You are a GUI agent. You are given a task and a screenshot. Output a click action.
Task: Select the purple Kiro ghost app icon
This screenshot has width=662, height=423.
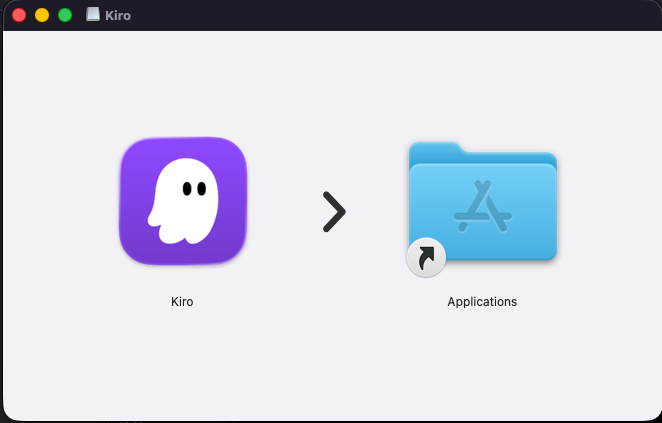[x=183, y=201]
